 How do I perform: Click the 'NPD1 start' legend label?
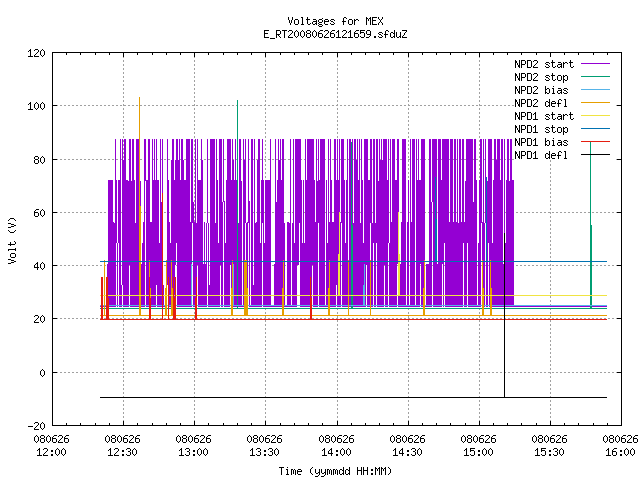pyautogui.click(x=544, y=116)
